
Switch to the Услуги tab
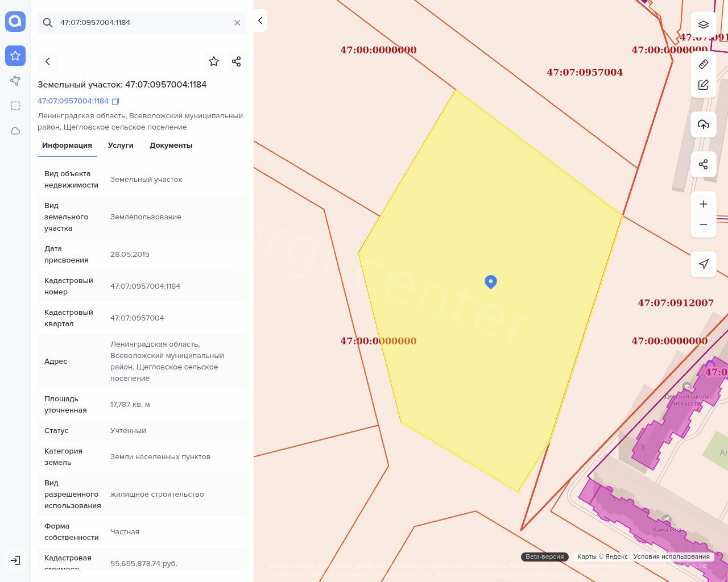coord(121,145)
